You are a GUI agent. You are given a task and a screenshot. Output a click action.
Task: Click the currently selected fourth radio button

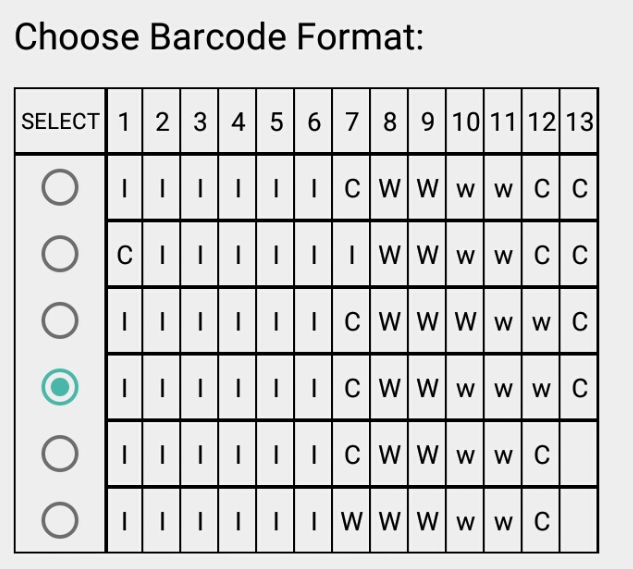[61, 387]
